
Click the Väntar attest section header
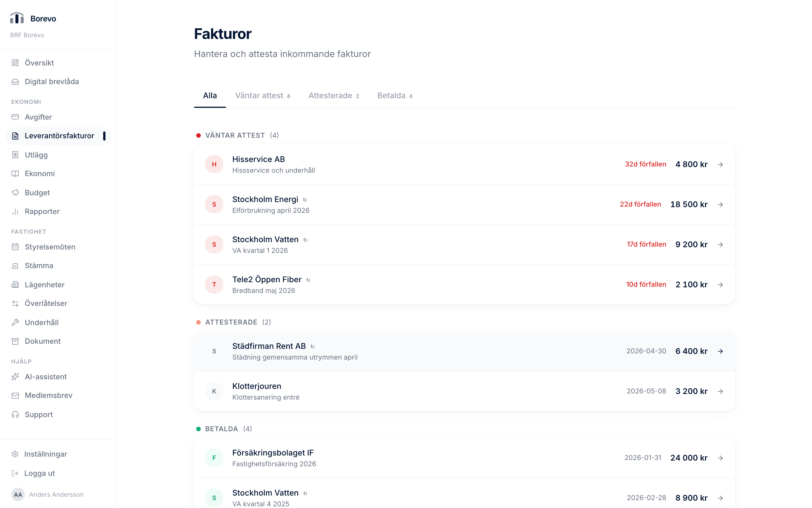pos(238,135)
